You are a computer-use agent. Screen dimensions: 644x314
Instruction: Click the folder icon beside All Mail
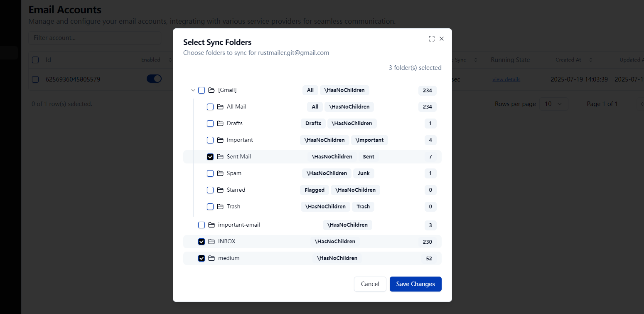click(220, 107)
